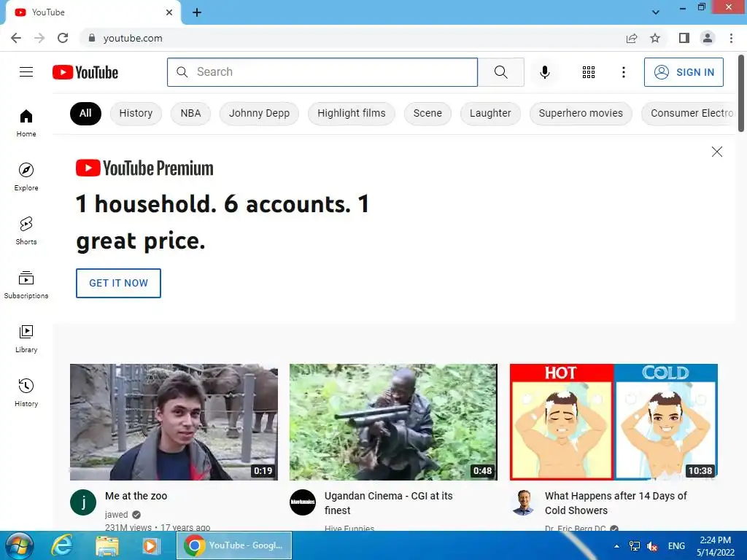The width and height of the screenshot is (747, 560).
Task: Select the Laughter filter chip
Action: (490, 113)
